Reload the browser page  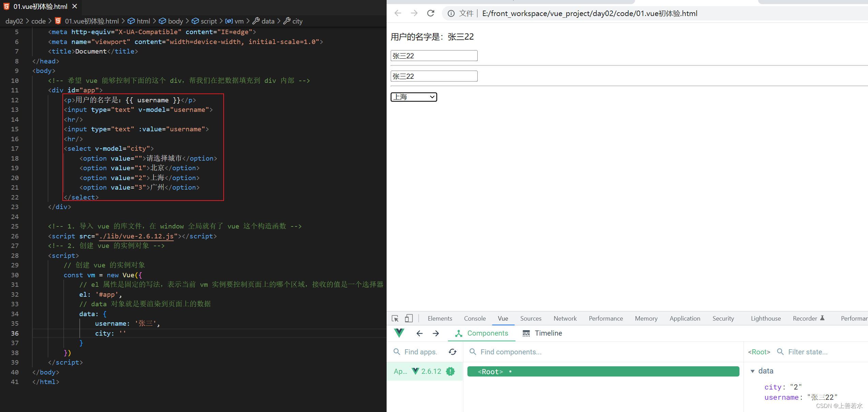pos(431,13)
